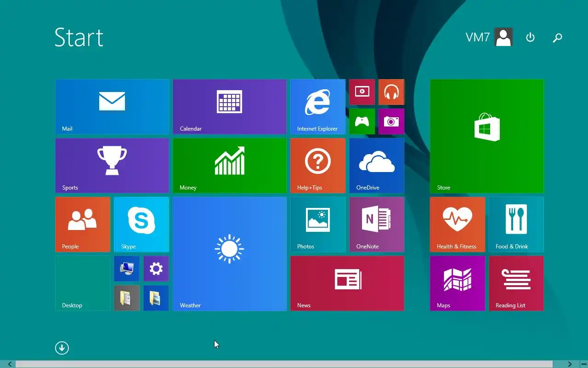Open the Maps tile
The width and height of the screenshot is (588, 368).
tap(458, 283)
